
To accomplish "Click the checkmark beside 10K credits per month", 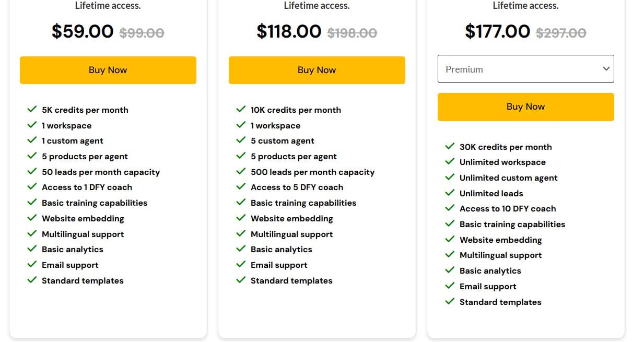I will click(241, 110).
